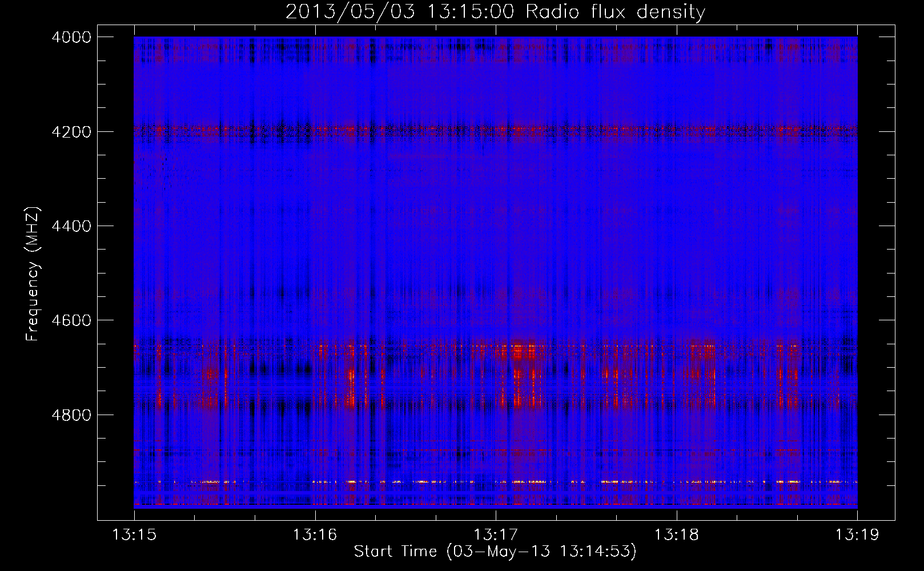Click the 4600 frequency tick label
Screen dimensions: 924x571
[x=71, y=320]
